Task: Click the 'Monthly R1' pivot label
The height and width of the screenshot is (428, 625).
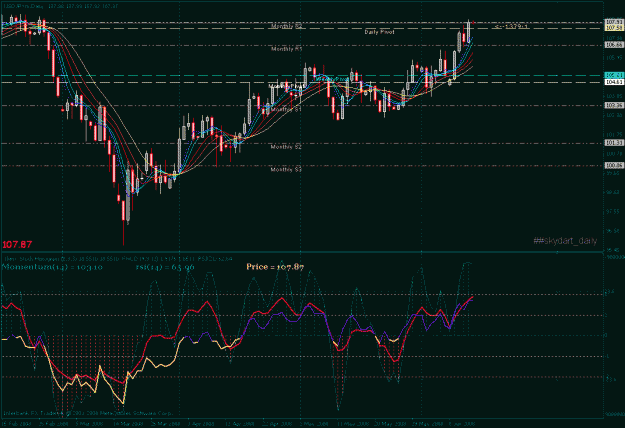Action: pyautogui.click(x=287, y=49)
